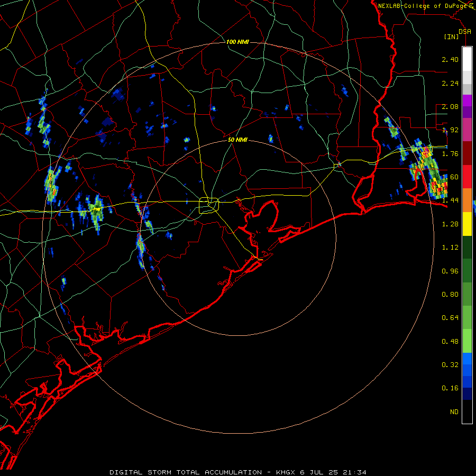Select the 2.40 legend value
Viewport: 476px width, 476px height.
tap(450, 59)
